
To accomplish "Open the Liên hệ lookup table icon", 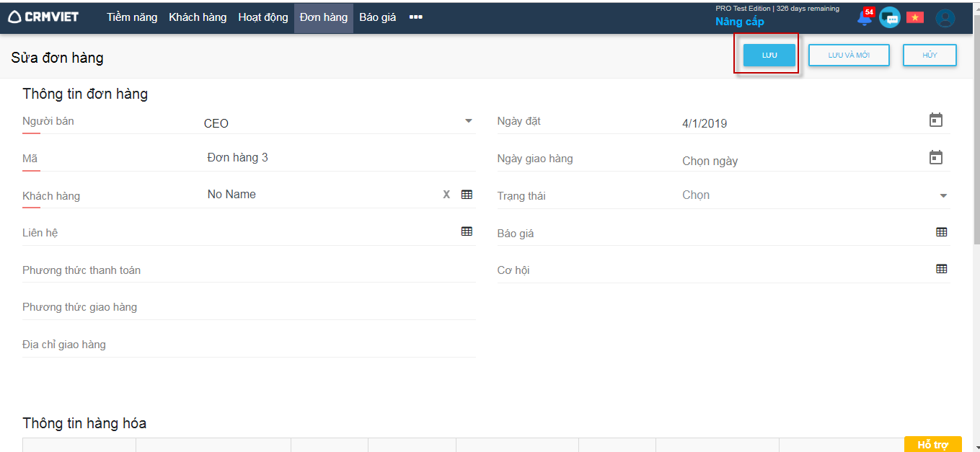I will point(467,231).
